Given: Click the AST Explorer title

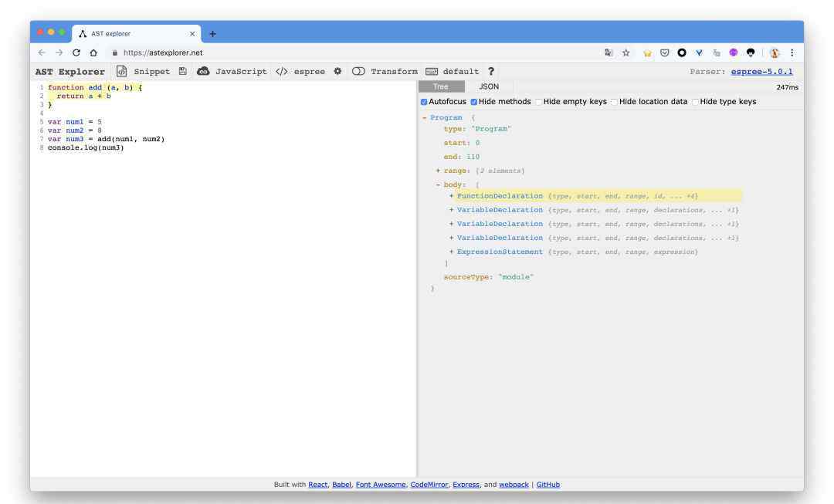Looking at the screenshot, I should pos(69,71).
